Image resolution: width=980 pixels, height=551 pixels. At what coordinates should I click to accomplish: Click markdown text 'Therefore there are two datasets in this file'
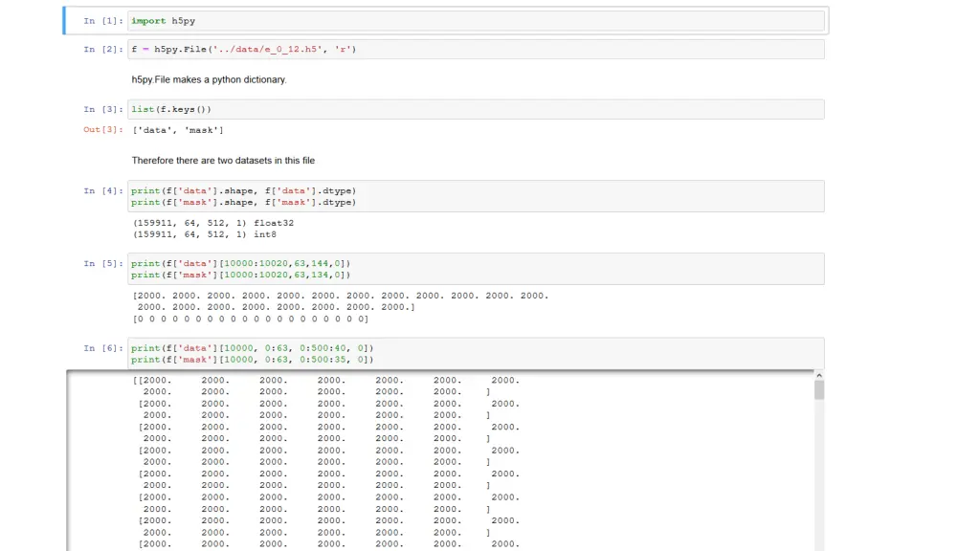tap(223, 161)
